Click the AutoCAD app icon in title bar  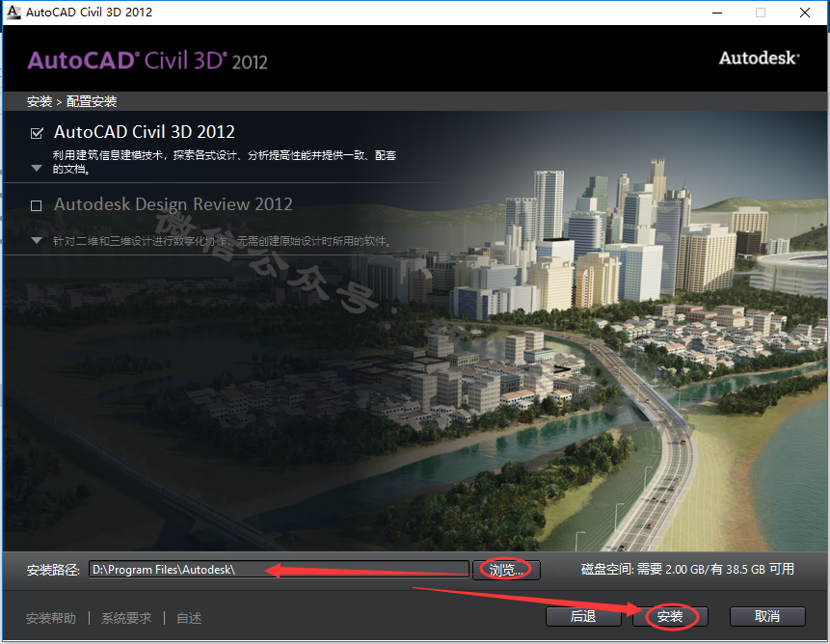click(13, 12)
